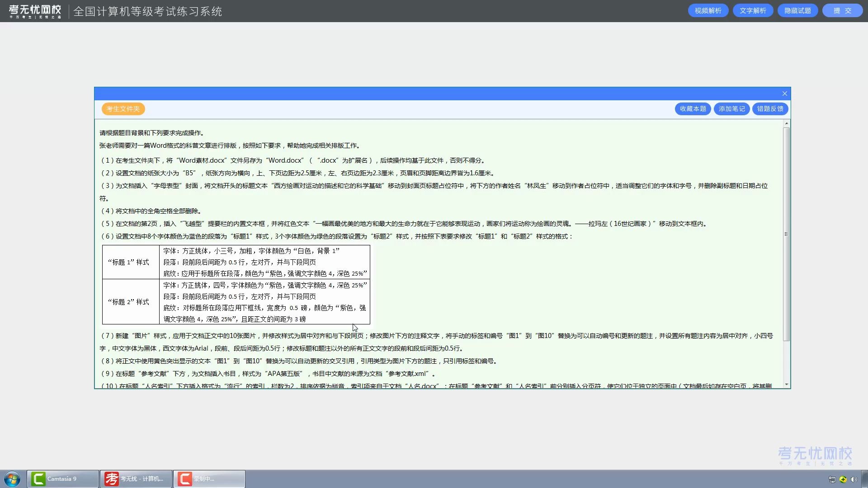Toggle 隐藏试题 to hide the question

[797, 10]
